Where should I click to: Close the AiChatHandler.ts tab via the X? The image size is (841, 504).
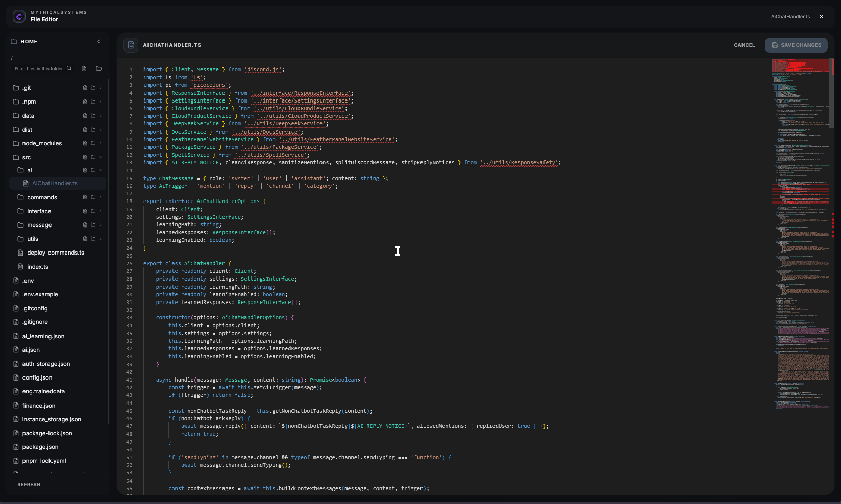coord(821,17)
